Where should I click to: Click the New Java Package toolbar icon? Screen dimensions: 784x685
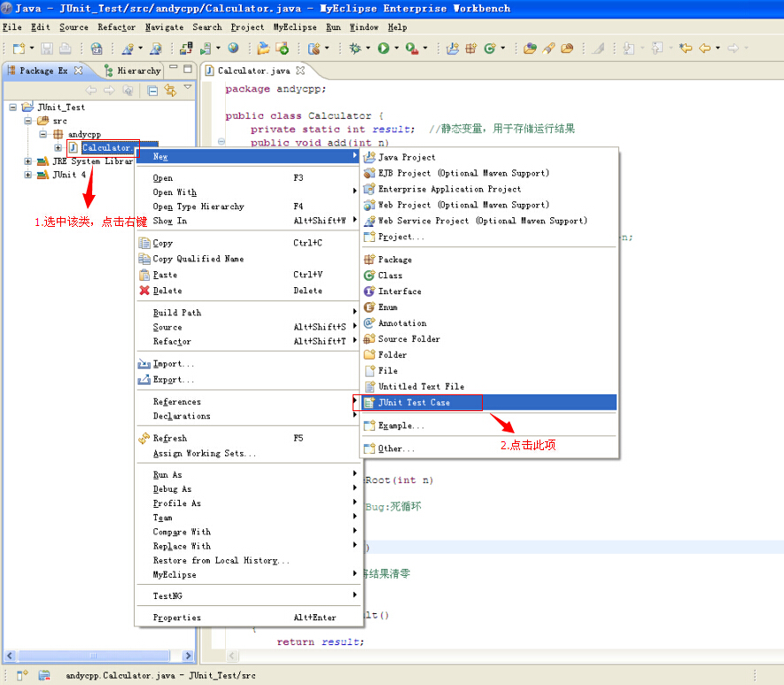[x=471, y=48]
